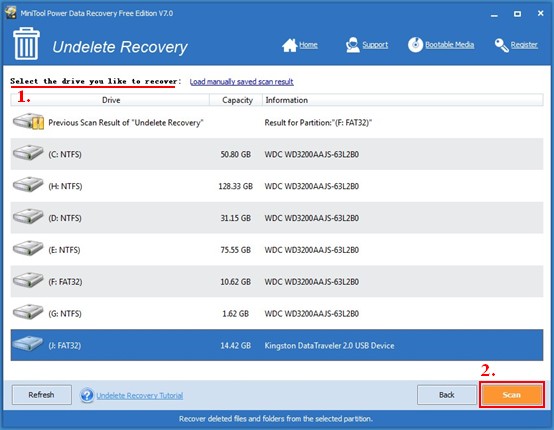Image resolution: width=554 pixels, height=430 pixels.
Task: Click the Refresh button
Action: (x=42, y=395)
